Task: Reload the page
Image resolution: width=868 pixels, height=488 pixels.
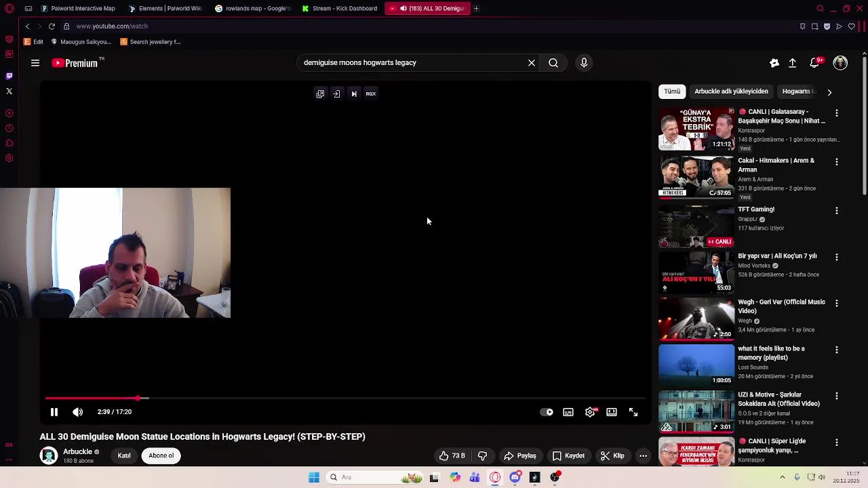Action: pos(52,26)
